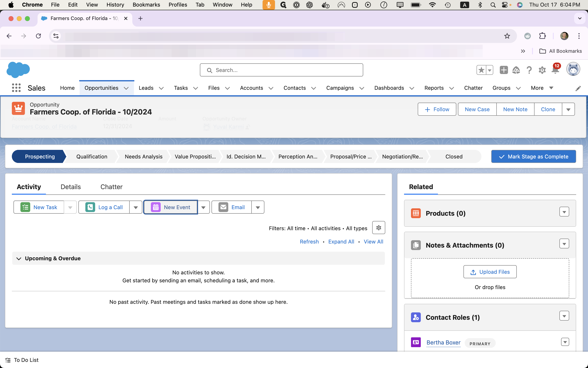Open a new Chrome tab

(x=140, y=18)
